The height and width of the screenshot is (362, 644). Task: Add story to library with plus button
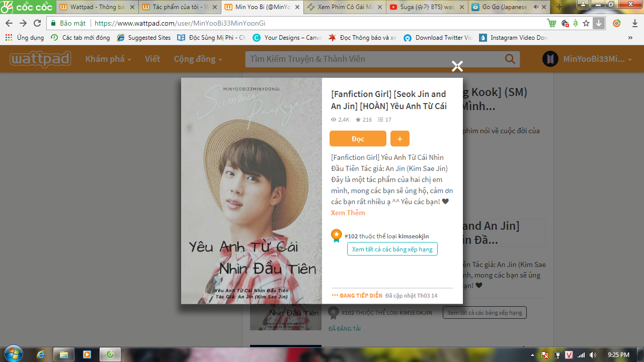click(400, 139)
